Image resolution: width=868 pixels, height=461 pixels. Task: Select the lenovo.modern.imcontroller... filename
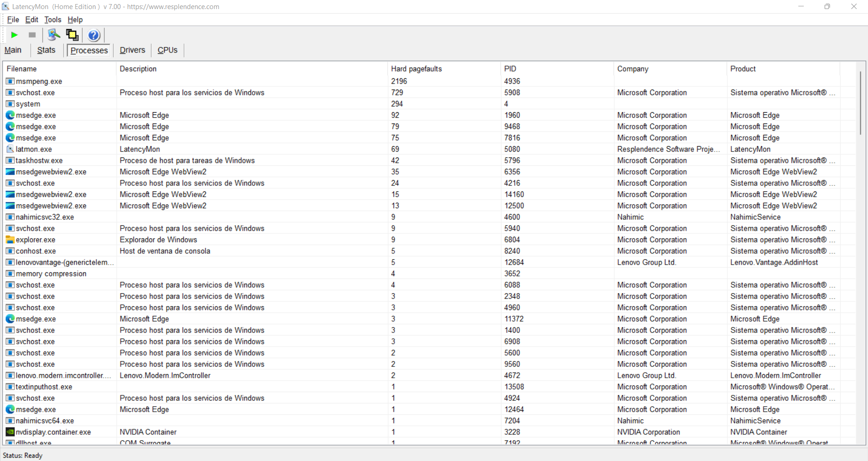[63, 375]
